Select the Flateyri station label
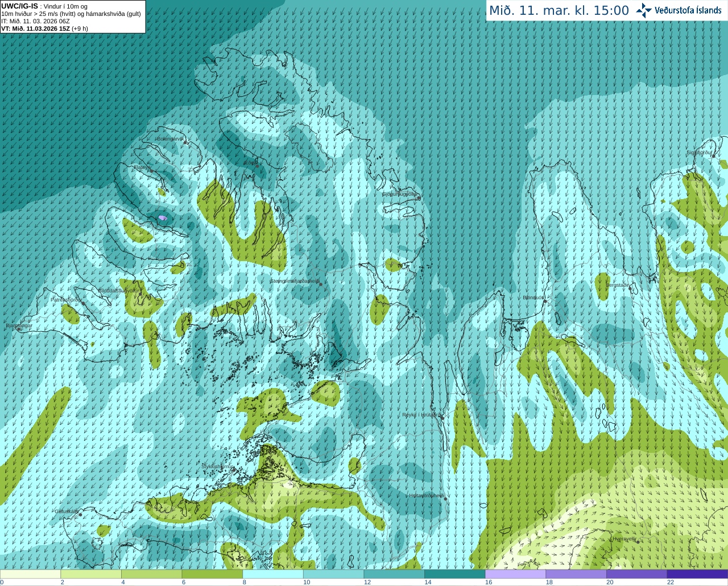Image resolution: width=728 pixels, height=586 pixels. pyautogui.click(x=142, y=168)
